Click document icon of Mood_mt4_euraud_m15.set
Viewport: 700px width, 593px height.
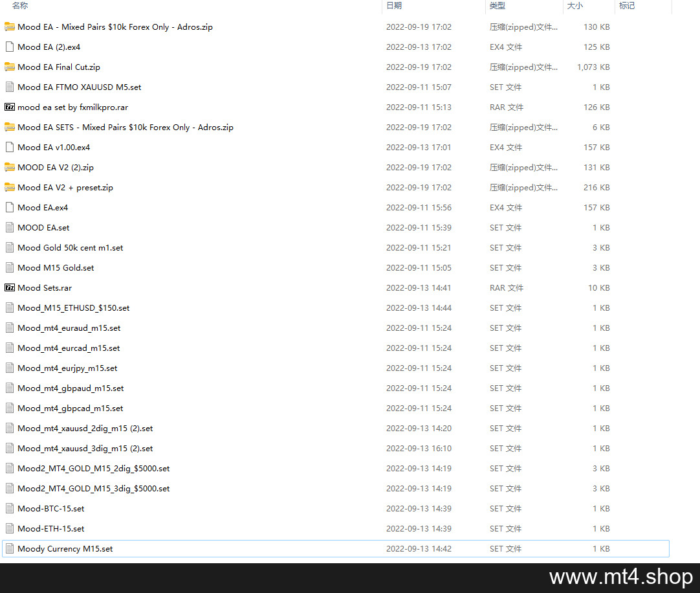[x=9, y=328]
